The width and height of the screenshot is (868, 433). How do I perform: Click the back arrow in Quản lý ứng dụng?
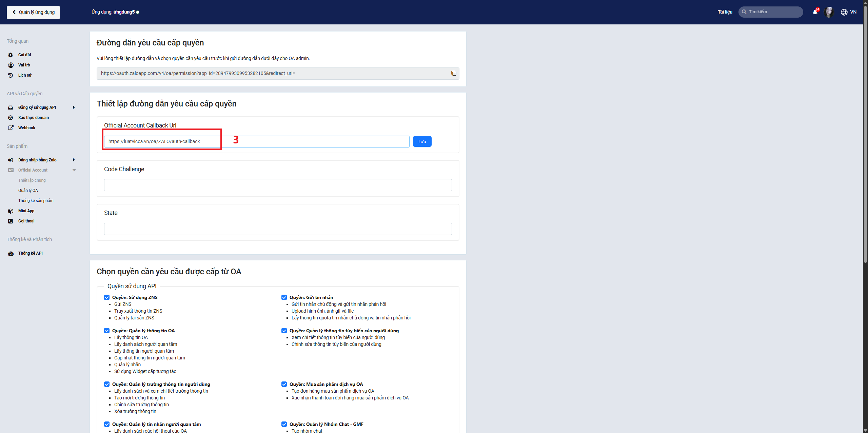click(14, 12)
